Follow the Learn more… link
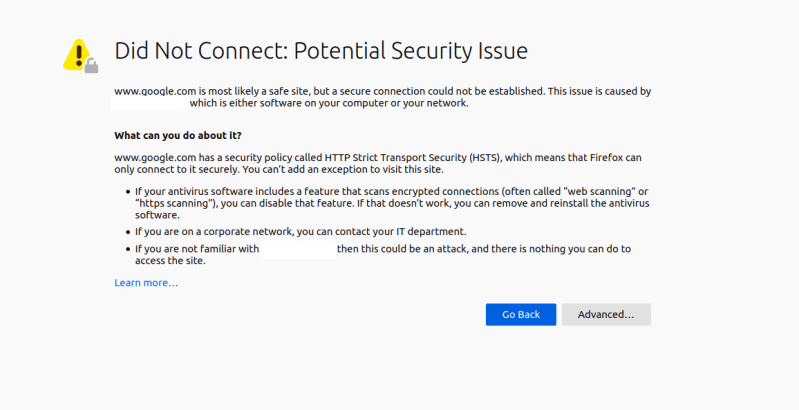 coord(146,283)
